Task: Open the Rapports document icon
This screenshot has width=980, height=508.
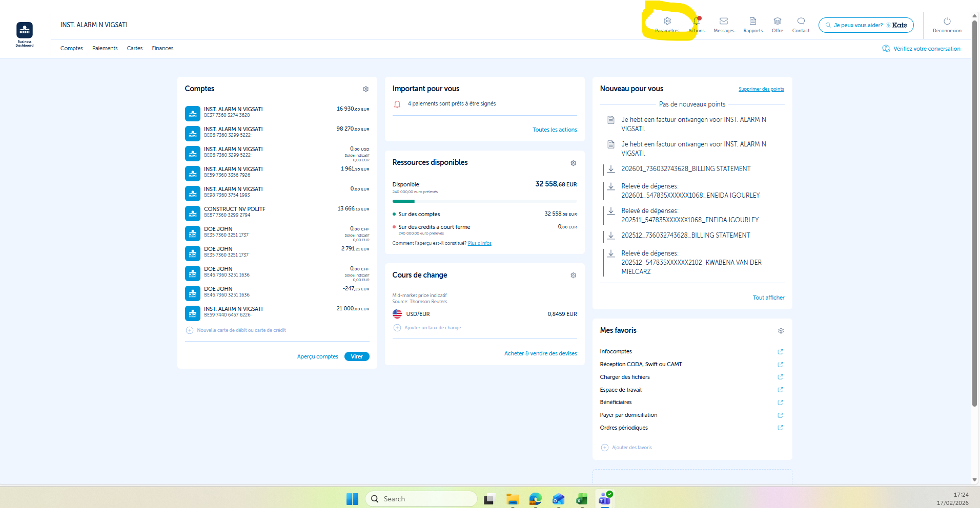Action: tap(752, 22)
